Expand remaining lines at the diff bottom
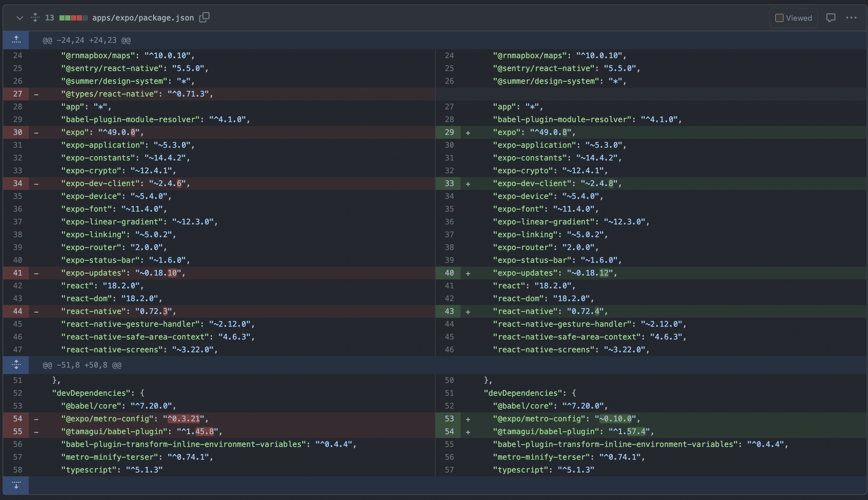 [16, 486]
